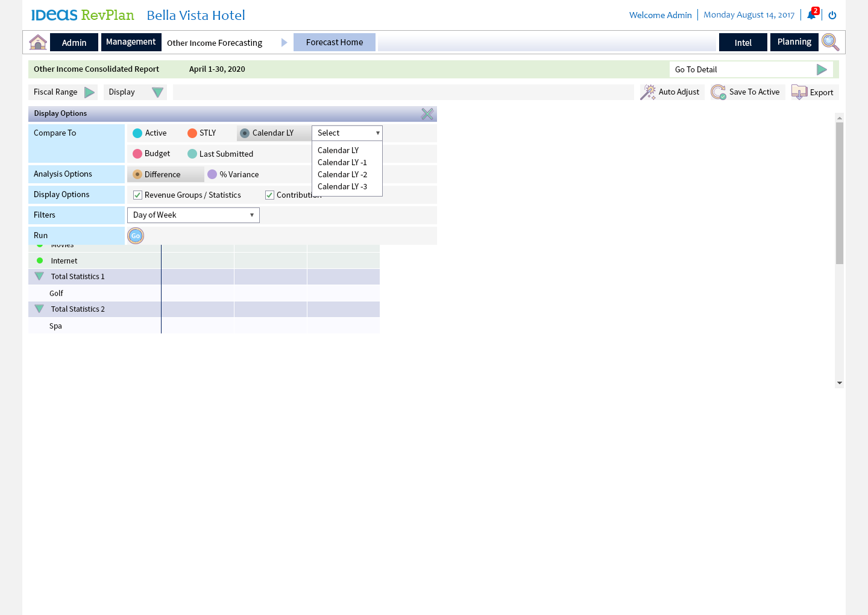Open the Day of Week filter dropdown
This screenshot has width=868, height=615.
pyautogui.click(x=193, y=215)
